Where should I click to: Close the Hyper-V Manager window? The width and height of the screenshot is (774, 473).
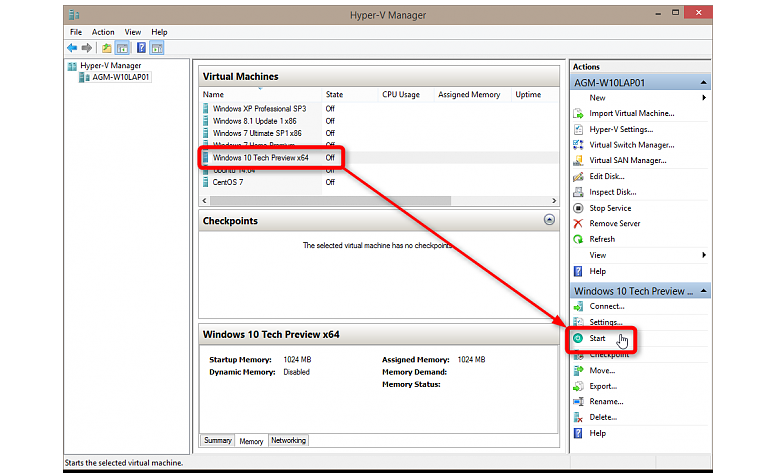coord(698,13)
